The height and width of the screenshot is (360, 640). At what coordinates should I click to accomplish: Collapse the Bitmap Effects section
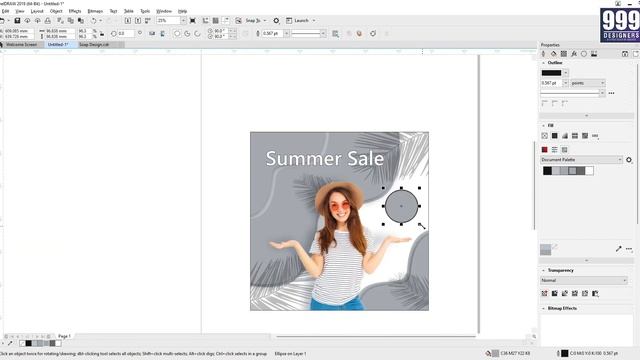click(543, 308)
